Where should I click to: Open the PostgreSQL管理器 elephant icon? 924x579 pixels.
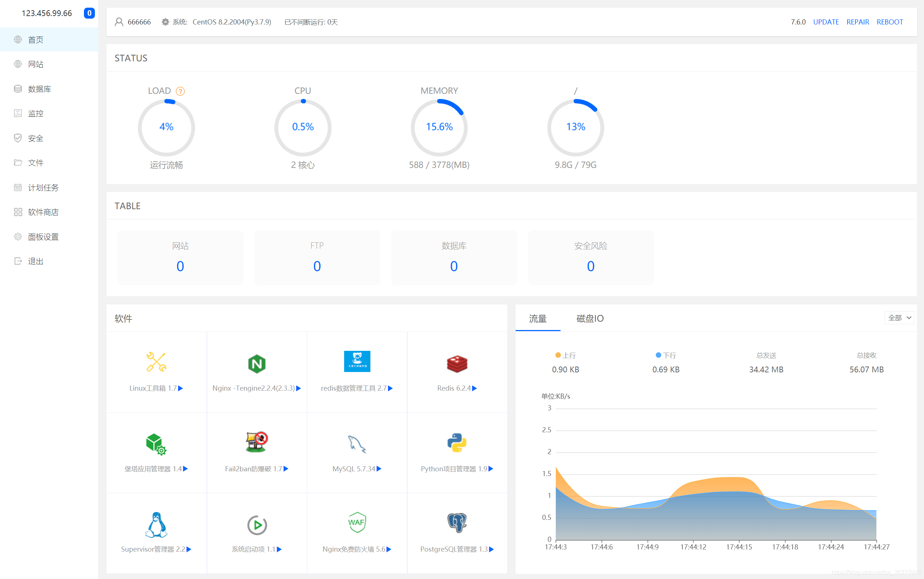(x=457, y=523)
